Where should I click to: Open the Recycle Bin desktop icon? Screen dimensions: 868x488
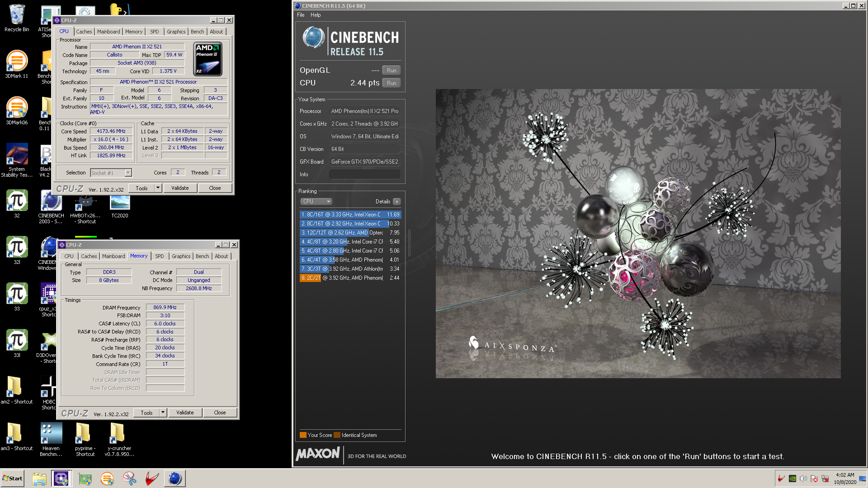click(17, 18)
